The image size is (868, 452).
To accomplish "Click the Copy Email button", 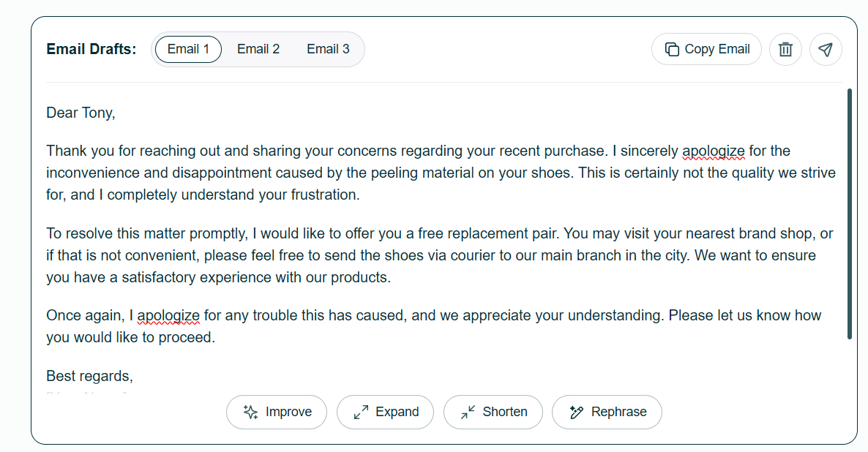I will coord(706,49).
